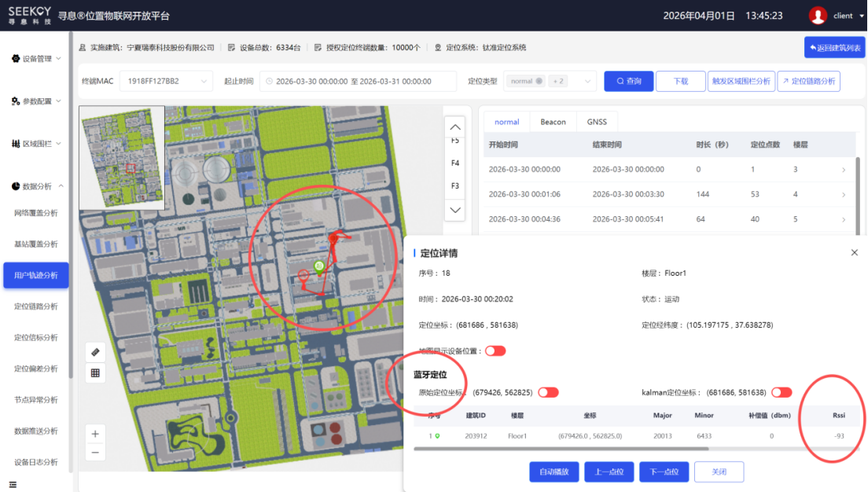Click 上一点位 button

tap(609, 472)
